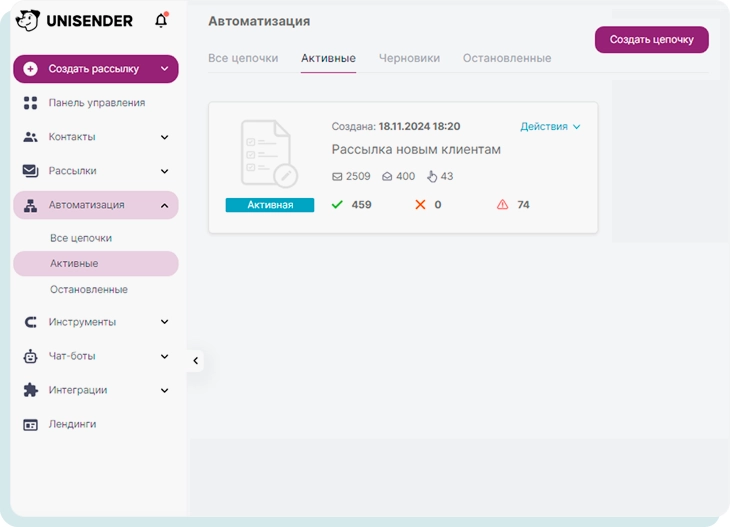The image size is (730, 527).
Task: Switch to the Остановленные tab
Action: 507,58
